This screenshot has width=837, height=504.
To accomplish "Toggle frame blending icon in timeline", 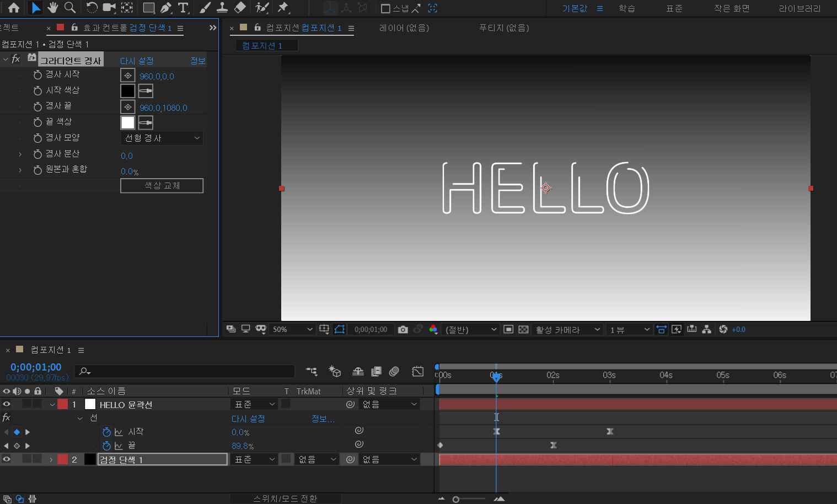I will click(377, 372).
